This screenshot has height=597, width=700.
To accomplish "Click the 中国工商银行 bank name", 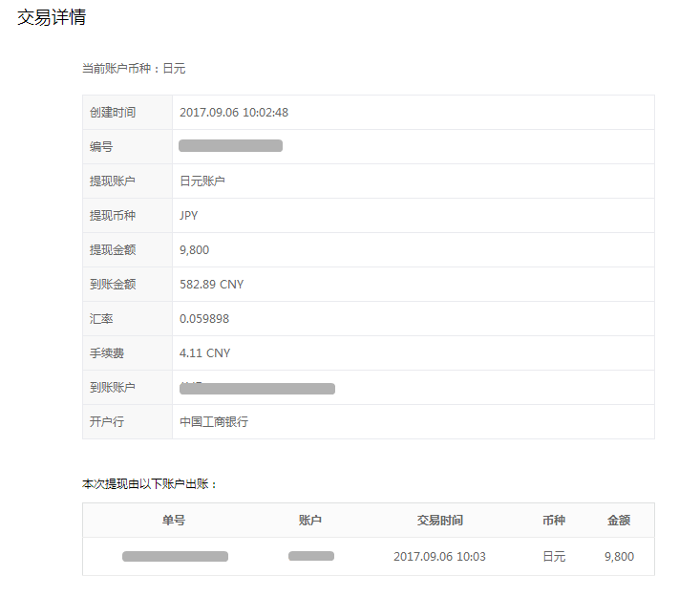I will point(214,422).
